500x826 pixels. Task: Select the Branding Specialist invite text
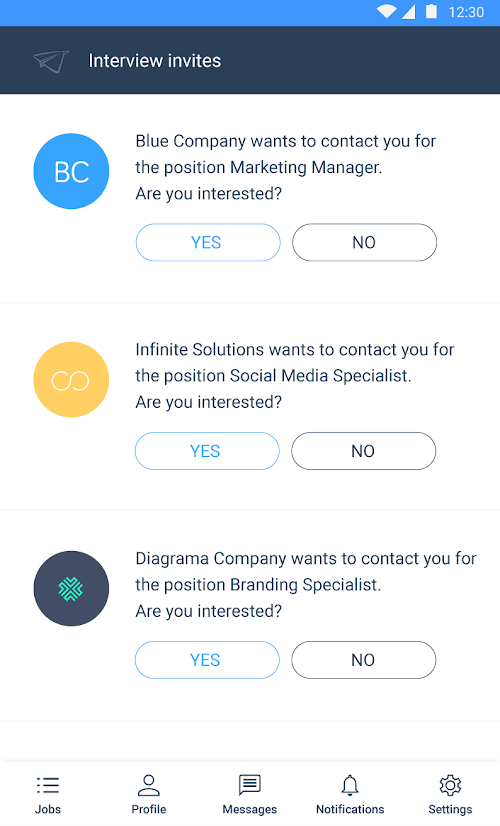pos(306,585)
